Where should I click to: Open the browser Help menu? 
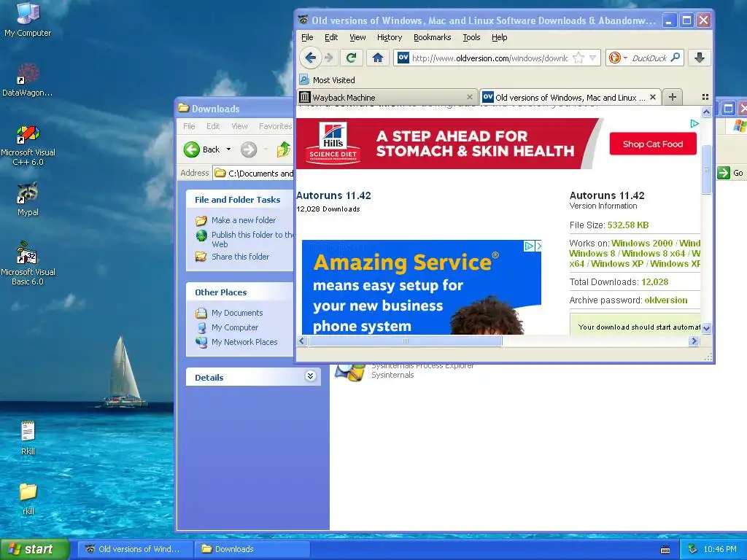tap(499, 37)
